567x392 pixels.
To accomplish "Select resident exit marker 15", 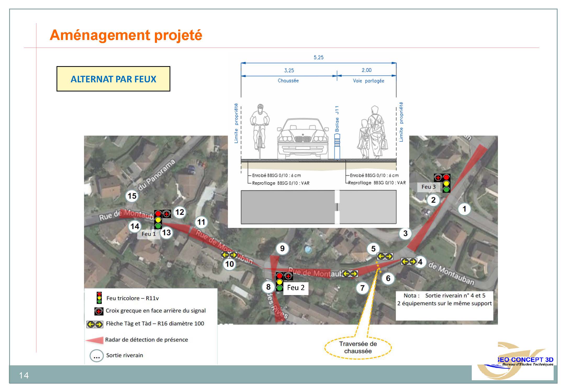I will coord(132,196).
